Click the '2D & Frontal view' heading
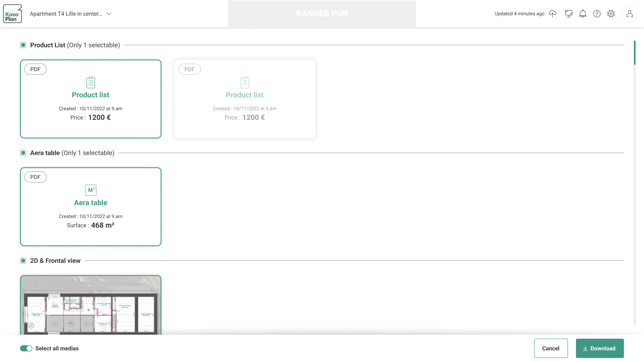This screenshot has height=362, width=644. click(x=55, y=261)
